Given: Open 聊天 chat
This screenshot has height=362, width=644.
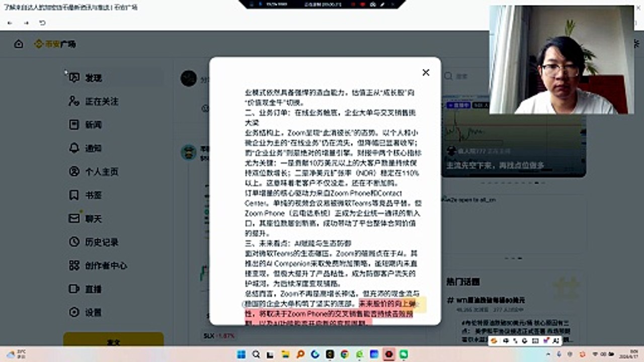Looking at the screenshot, I should (x=113, y=219).
